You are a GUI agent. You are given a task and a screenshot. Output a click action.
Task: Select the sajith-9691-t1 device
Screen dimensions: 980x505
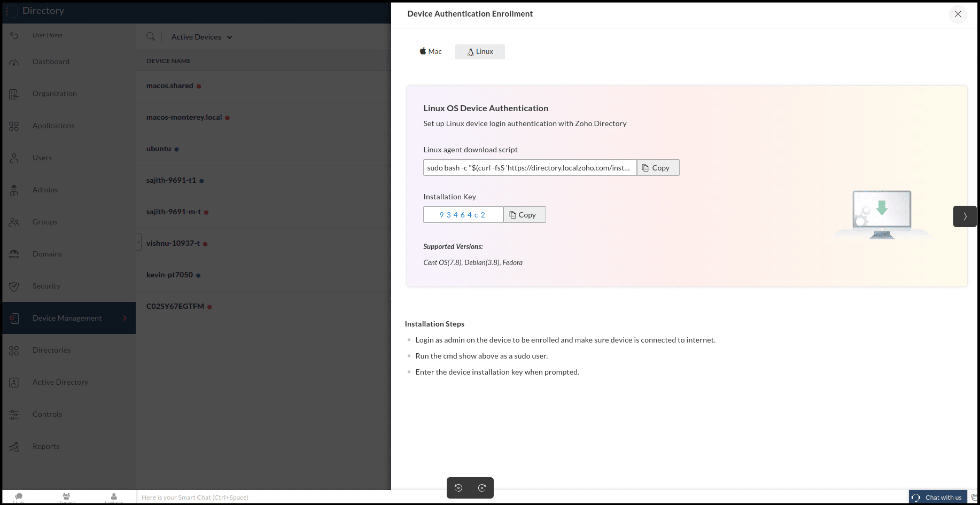point(263,181)
